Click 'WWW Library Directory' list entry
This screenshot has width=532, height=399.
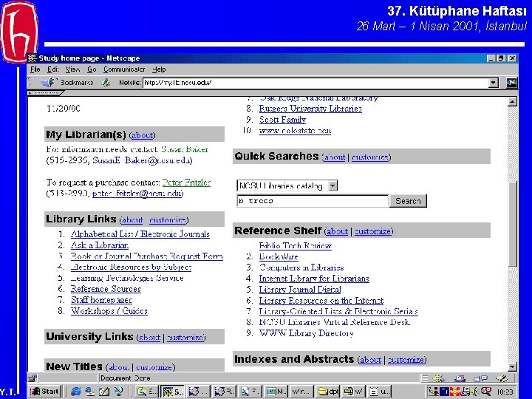[x=306, y=333]
